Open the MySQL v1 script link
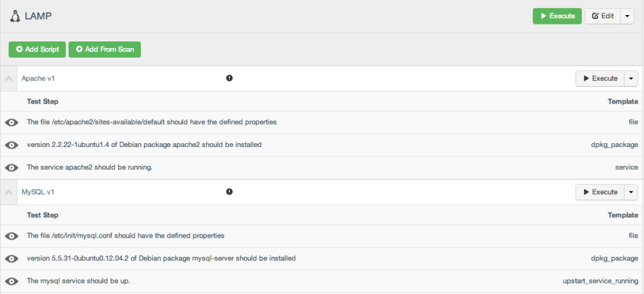Screen dimensions: 644x294 point(38,192)
